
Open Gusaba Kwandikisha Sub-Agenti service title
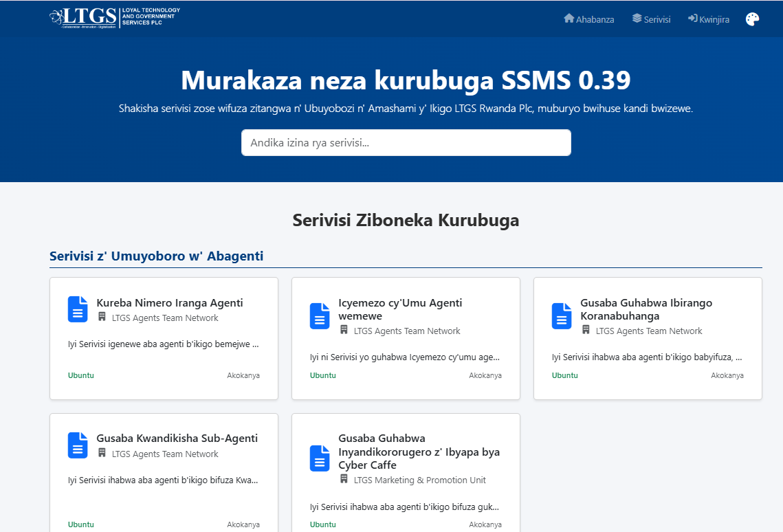pos(177,439)
